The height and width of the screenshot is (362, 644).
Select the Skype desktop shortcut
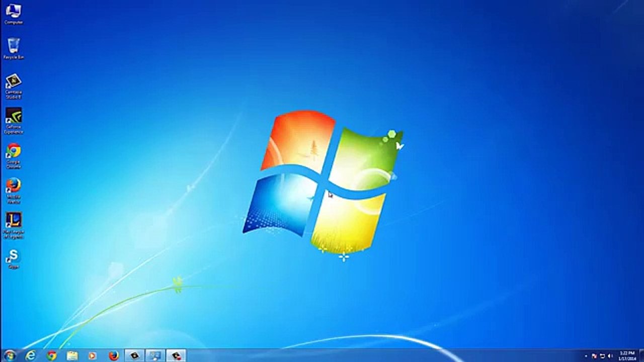[14, 259]
